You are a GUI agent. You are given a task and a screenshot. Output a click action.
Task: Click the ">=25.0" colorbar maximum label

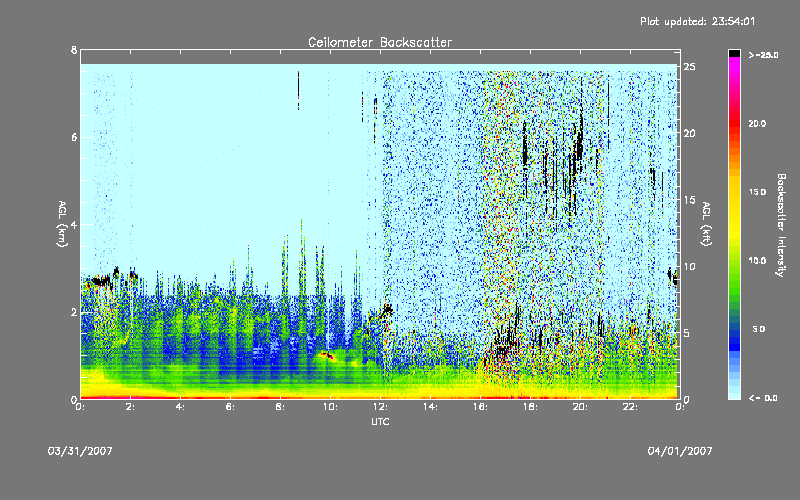pyautogui.click(x=763, y=55)
